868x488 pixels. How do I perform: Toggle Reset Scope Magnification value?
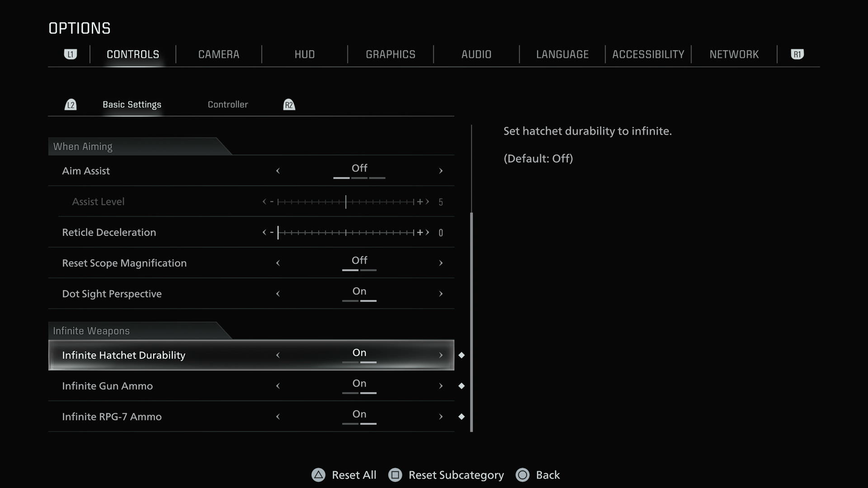tap(359, 261)
